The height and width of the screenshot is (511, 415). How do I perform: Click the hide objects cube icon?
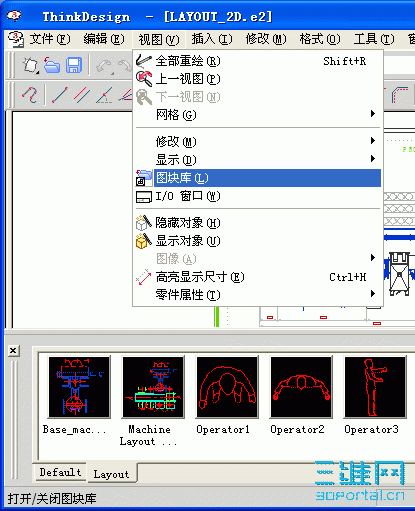click(144, 223)
